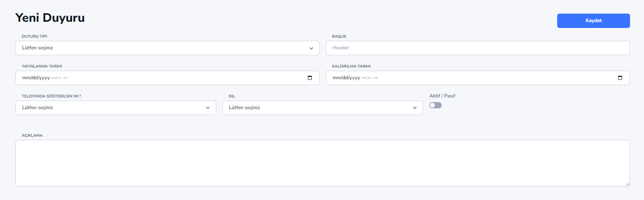The height and width of the screenshot is (200, 644).
Task: Click the Açıklama field label
Action: coord(32,135)
